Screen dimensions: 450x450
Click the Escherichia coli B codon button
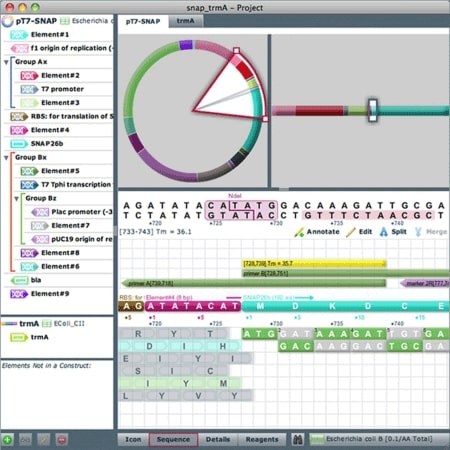(x=378, y=439)
